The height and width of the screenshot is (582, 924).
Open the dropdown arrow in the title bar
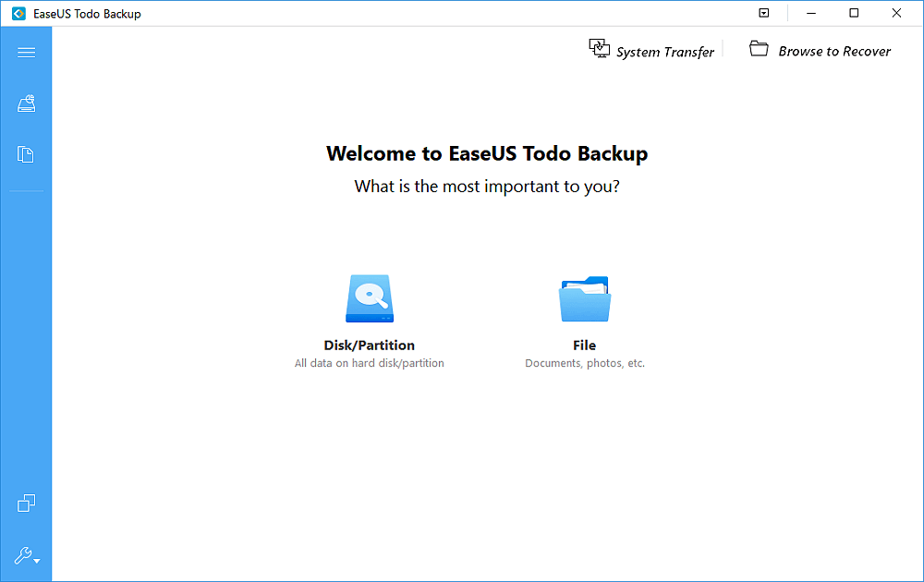coord(763,13)
